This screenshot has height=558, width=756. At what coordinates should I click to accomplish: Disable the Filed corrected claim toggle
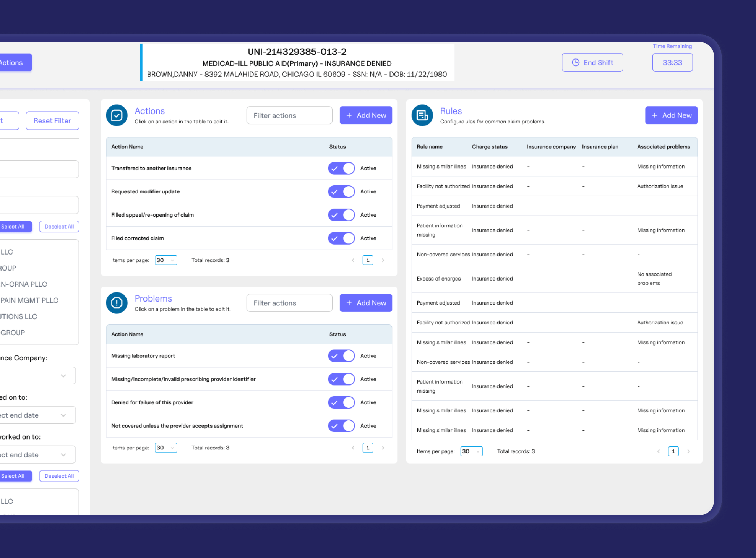coord(341,238)
